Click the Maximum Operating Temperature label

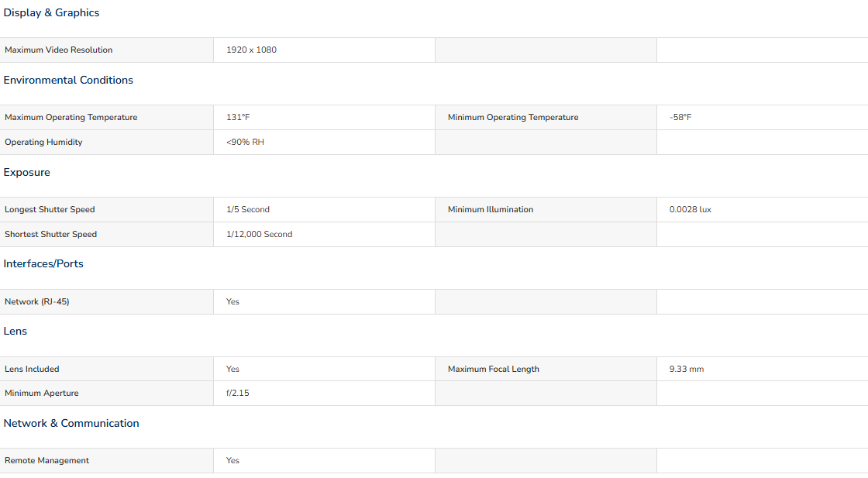pyautogui.click(x=71, y=118)
